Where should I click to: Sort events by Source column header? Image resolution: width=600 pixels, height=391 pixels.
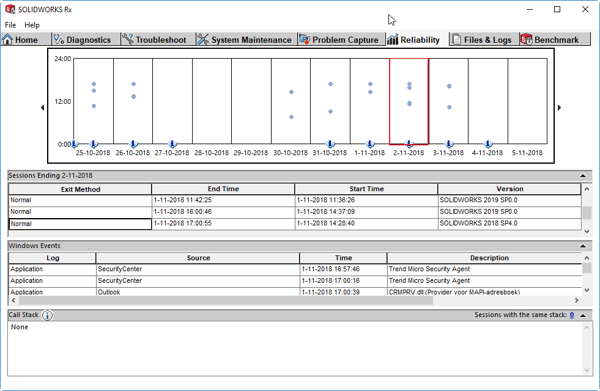(x=198, y=258)
